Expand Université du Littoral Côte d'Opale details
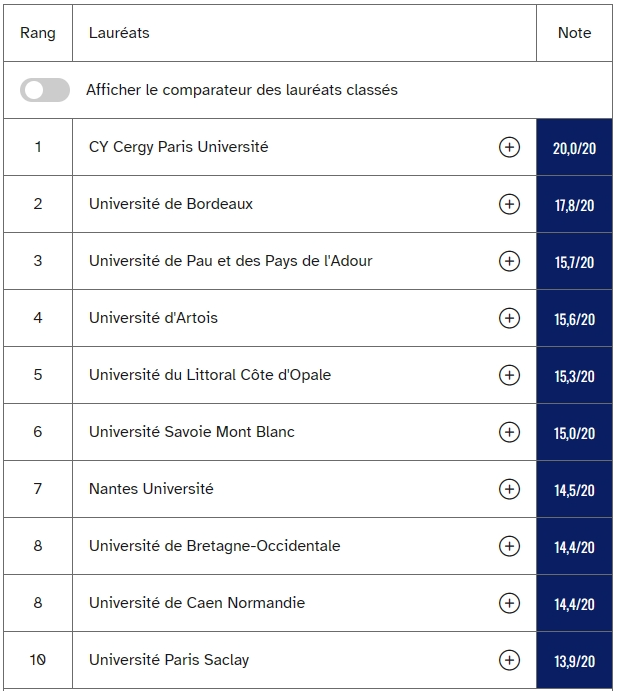This screenshot has height=691, width=617. 509,375
